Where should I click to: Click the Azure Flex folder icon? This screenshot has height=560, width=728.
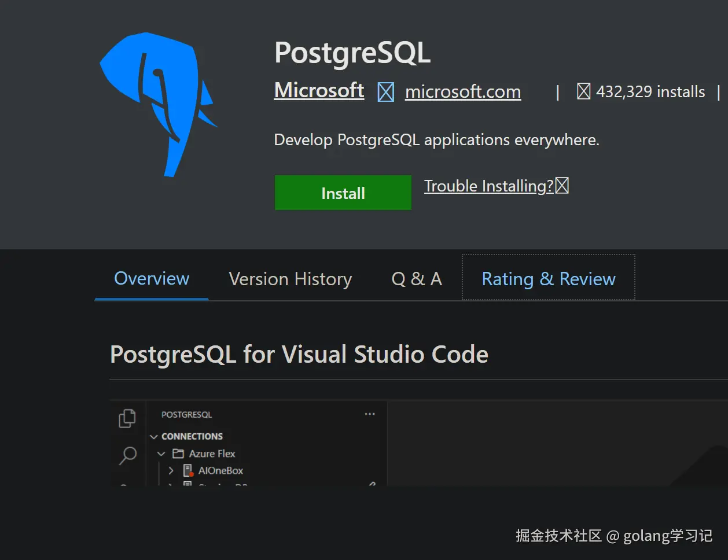point(178,454)
